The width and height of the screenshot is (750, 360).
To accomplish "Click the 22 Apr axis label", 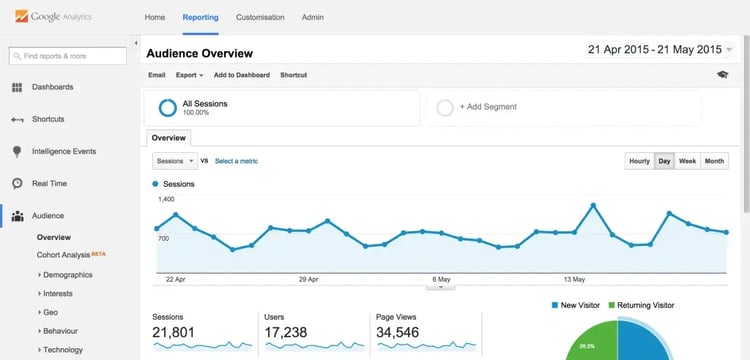I will 176,280.
